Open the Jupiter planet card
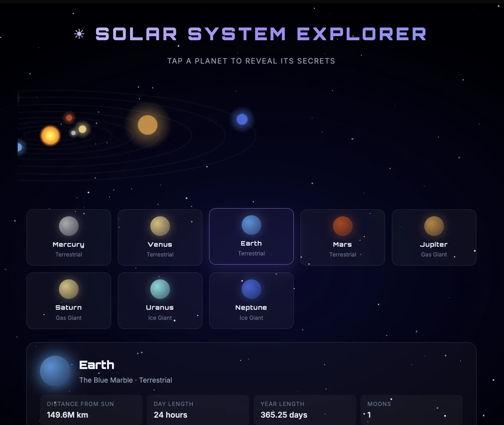The height and width of the screenshot is (425, 504). [x=434, y=237]
